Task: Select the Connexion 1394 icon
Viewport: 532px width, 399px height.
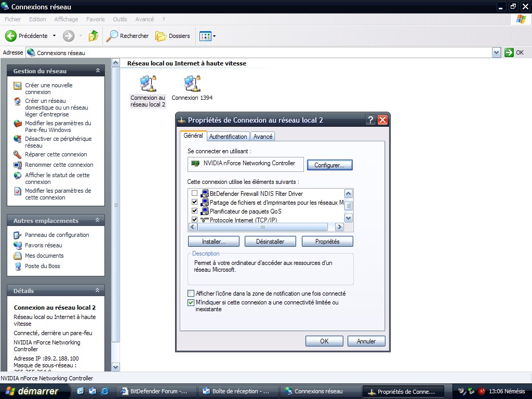Action: tap(192, 88)
